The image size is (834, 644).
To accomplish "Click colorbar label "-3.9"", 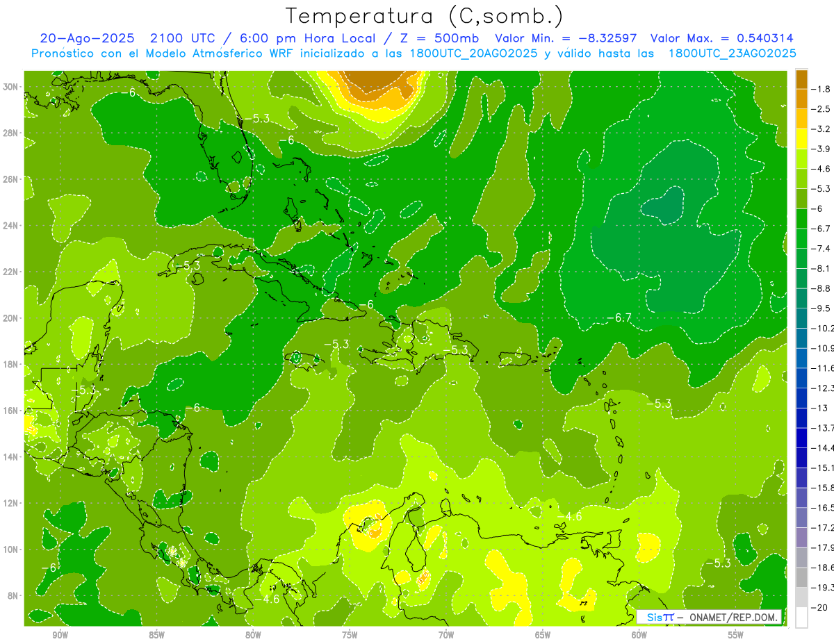I will 822,149.
